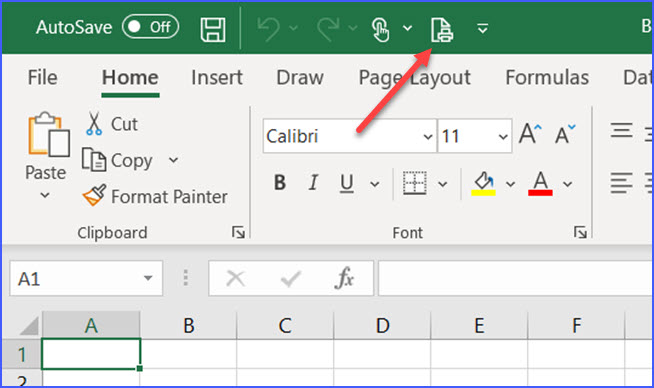Image resolution: width=654 pixels, height=388 pixels.
Task: Open the Draw ribbon tab
Action: [x=300, y=78]
